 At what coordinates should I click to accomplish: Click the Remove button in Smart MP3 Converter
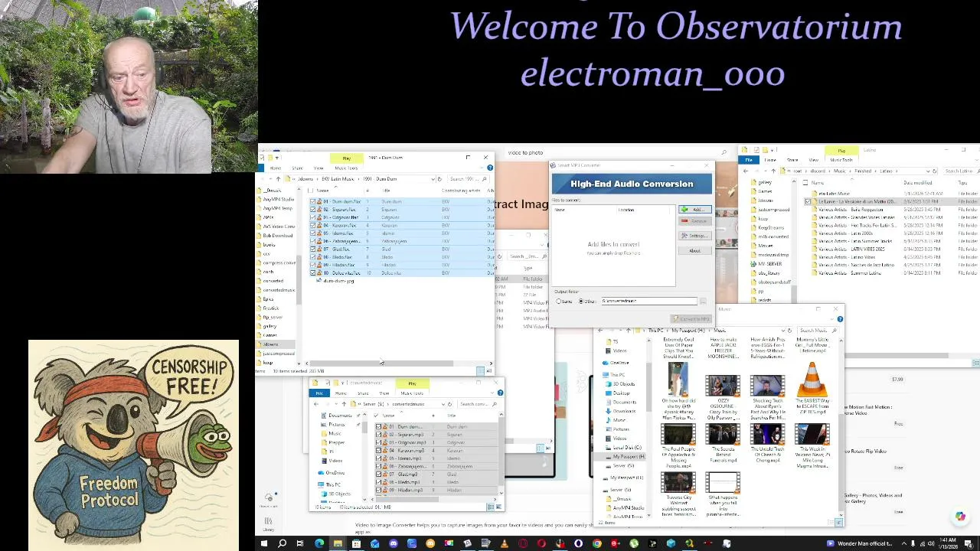tap(694, 221)
